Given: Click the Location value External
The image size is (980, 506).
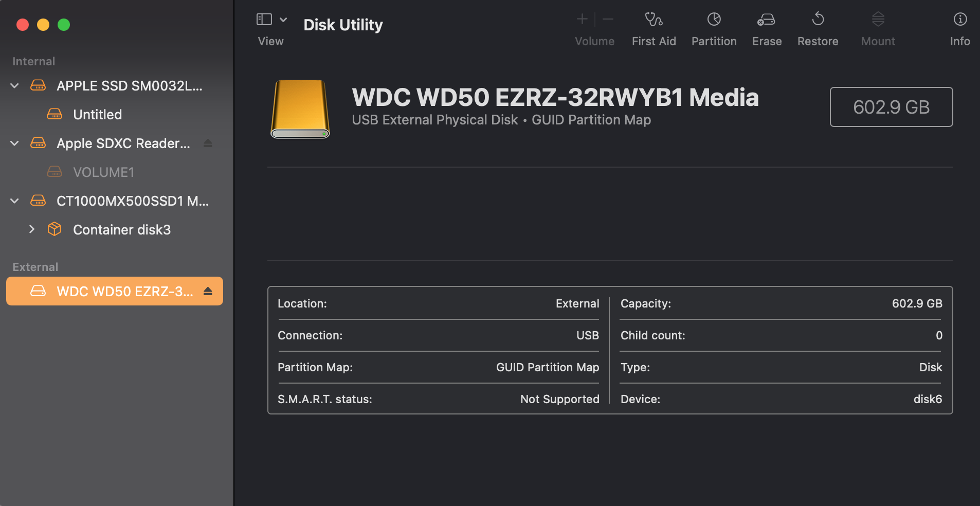Looking at the screenshot, I should [x=577, y=304].
